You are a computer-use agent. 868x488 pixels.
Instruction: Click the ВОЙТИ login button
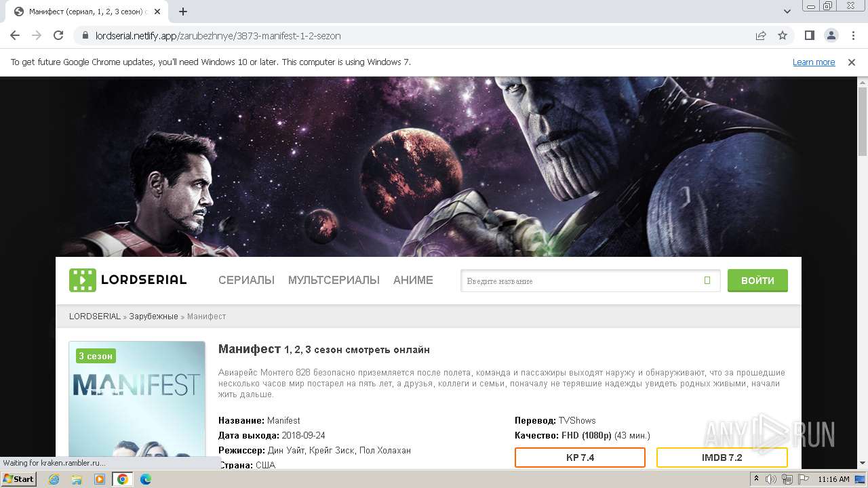pyautogui.click(x=757, y=280)
